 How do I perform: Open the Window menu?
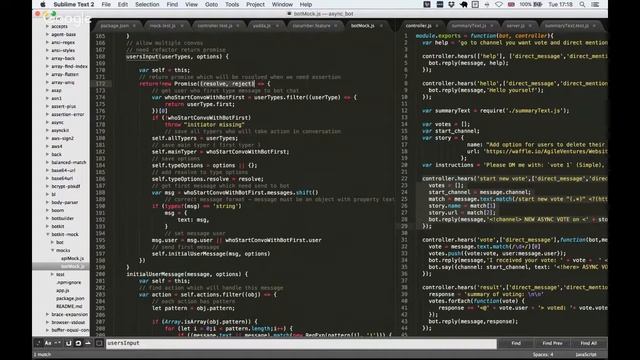[282, 4]
